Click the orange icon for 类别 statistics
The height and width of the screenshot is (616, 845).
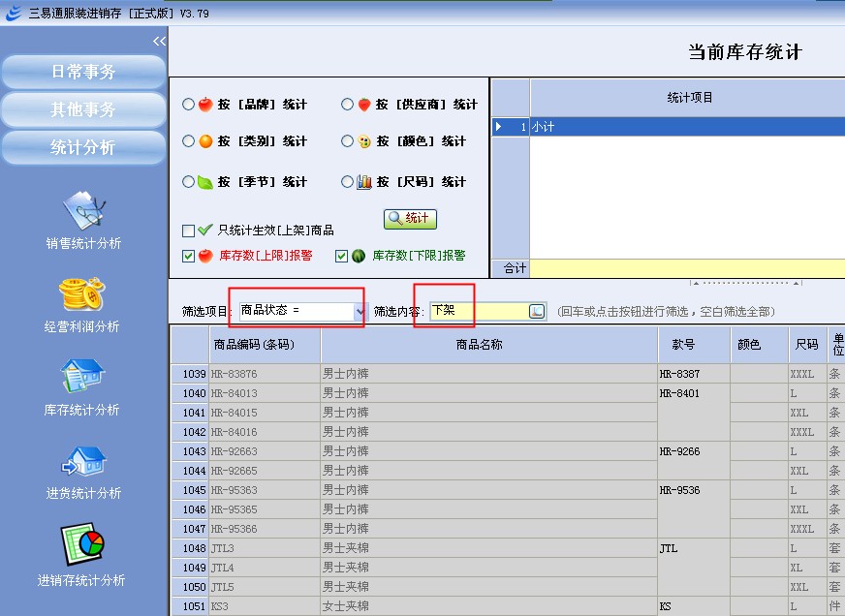point(205,141)
